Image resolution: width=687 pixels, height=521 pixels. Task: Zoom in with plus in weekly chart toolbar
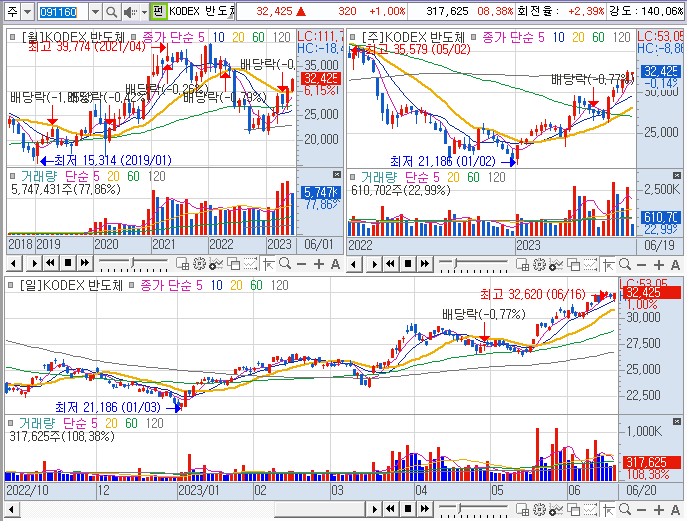(x=659, y=265)
